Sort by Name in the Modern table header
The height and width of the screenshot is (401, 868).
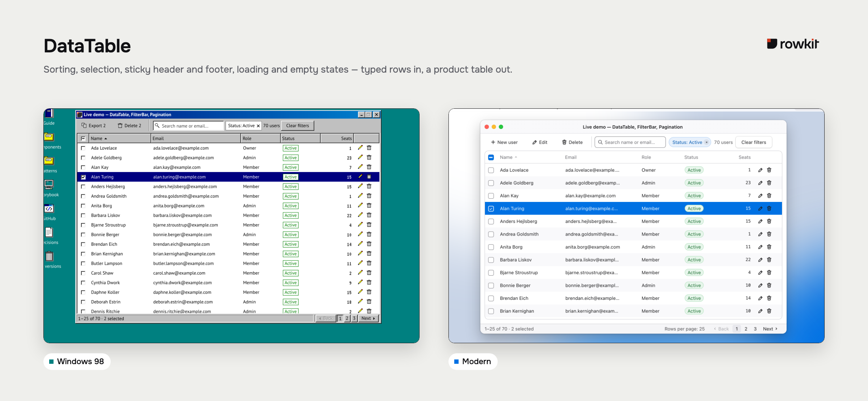(x=509, y=157)
